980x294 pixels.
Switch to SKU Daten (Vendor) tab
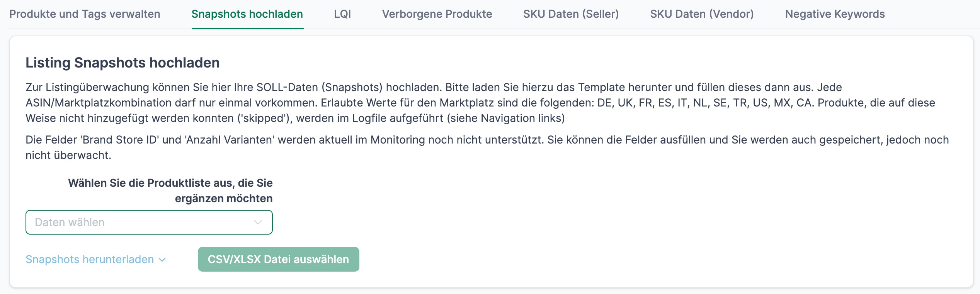(702, 14)
